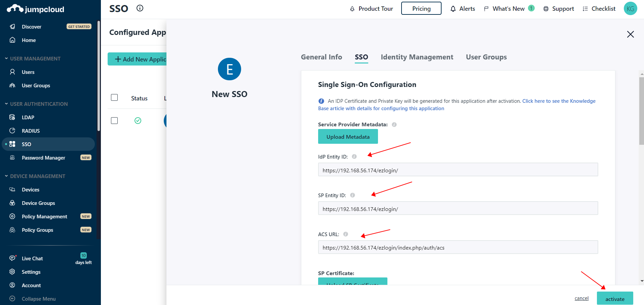Click the SSO grid icon in sidebar
Viewport: 644px width, 305px height.
[12, 144]
